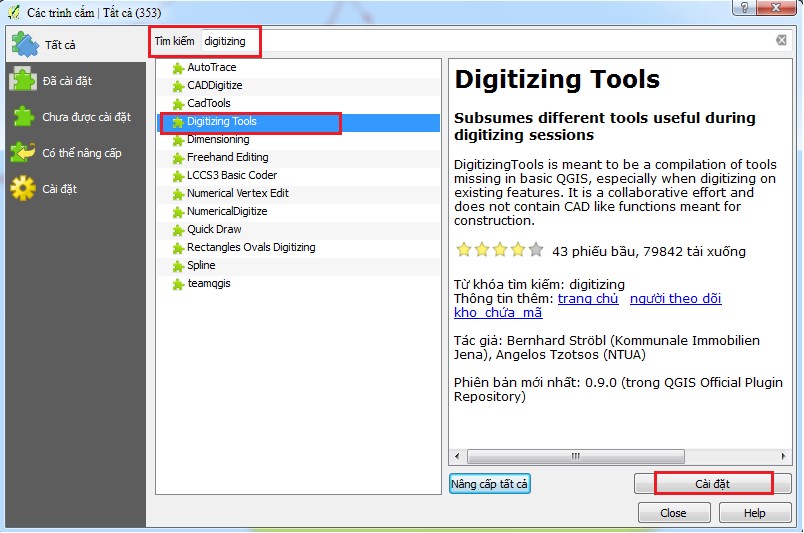Open the 'kho chứa mã' code repository link
This screenshot has width=804, height=533.
tap(498, 312)
